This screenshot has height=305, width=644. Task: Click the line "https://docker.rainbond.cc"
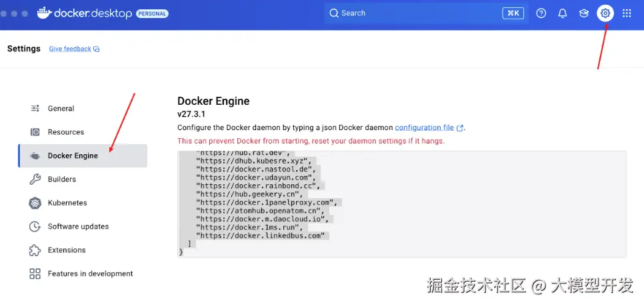click(x=259, y=186)
